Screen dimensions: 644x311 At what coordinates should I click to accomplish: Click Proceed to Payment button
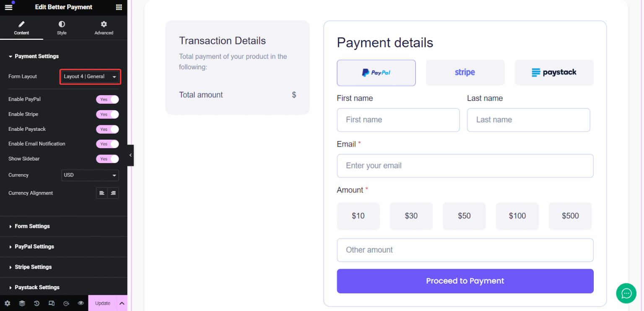coord(465,281)
